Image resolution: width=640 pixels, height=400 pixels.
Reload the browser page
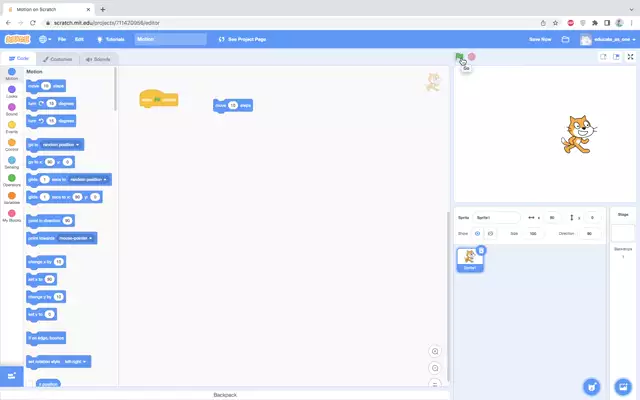pos(33,23)
